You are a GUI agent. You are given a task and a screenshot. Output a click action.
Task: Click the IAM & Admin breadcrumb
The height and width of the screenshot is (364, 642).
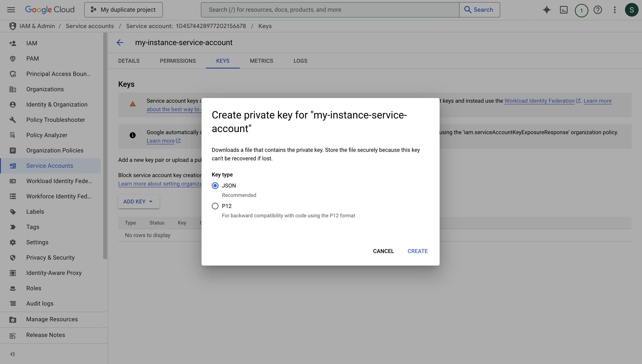pyautogui.click(x=37, y=26)
